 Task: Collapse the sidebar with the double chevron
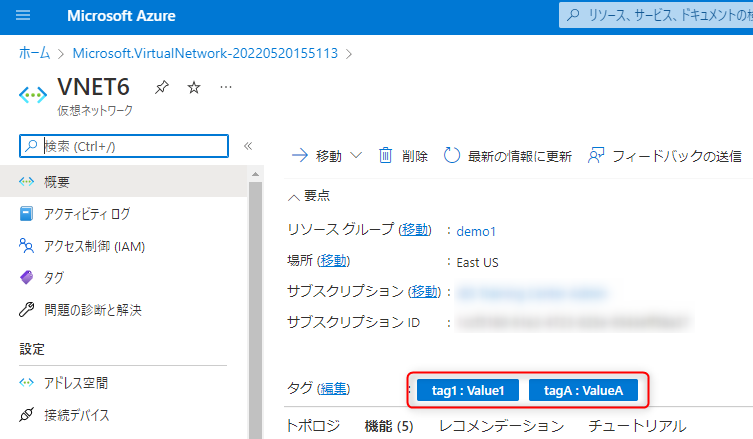click(x=248, y=146)
